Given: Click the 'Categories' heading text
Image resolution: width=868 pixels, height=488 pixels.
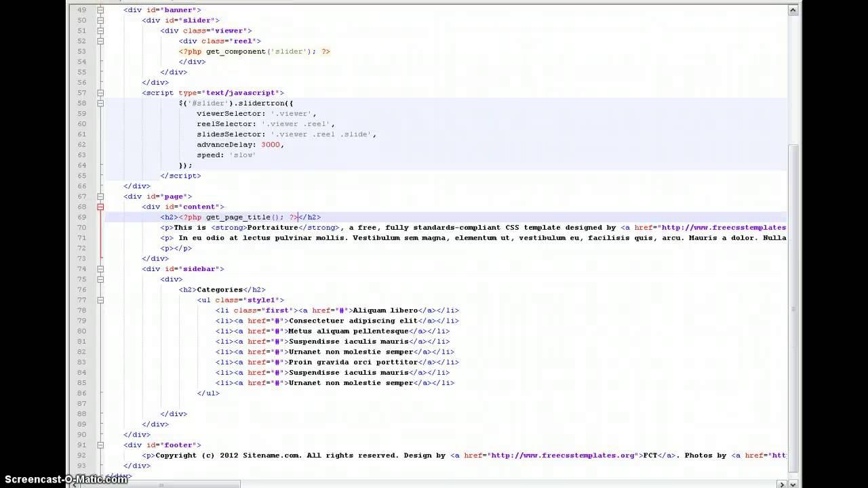Looking at the screenshot, I should point(220,290).
